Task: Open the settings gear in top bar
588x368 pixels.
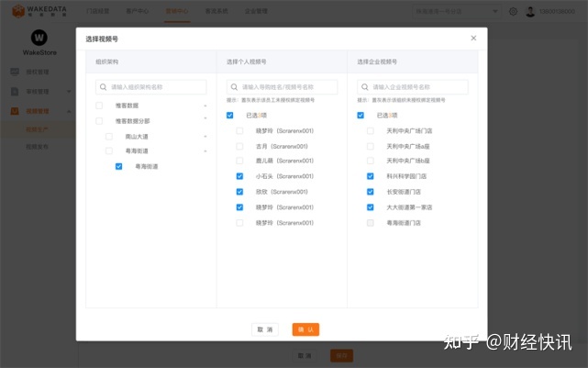Action: (x=513, y=11)
